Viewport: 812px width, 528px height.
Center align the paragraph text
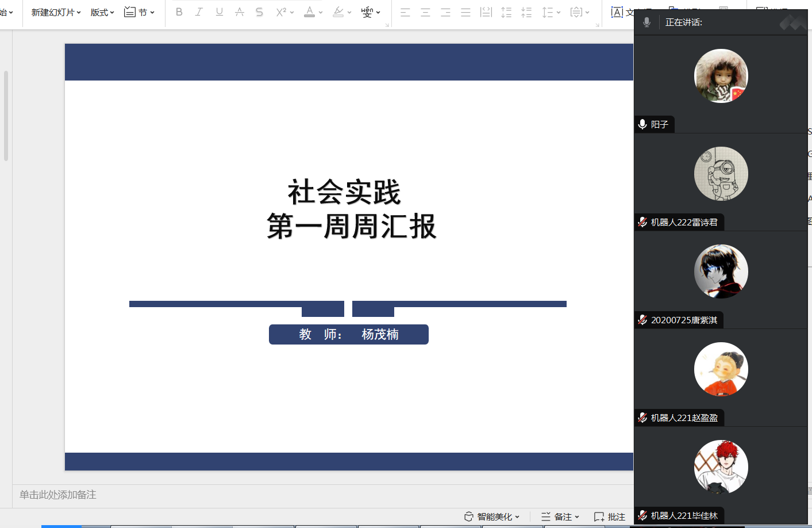[425, 12]
